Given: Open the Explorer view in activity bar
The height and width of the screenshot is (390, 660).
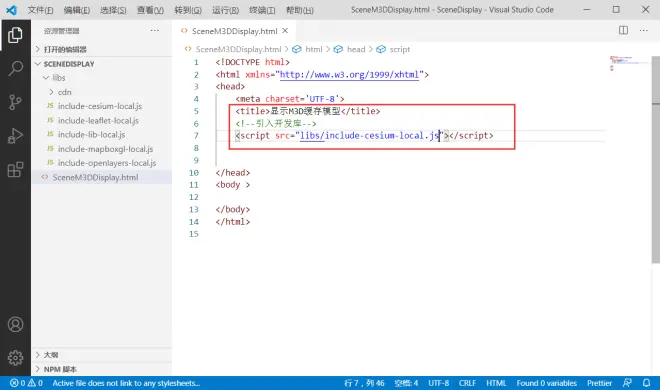Looking at the screenshot, I should pyautogui.click(x=15, y=35).
